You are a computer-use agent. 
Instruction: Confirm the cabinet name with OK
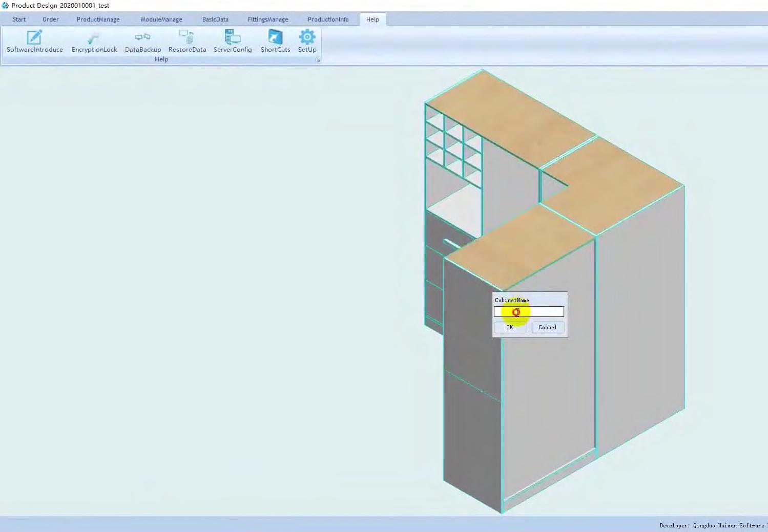tap(510, 328)
